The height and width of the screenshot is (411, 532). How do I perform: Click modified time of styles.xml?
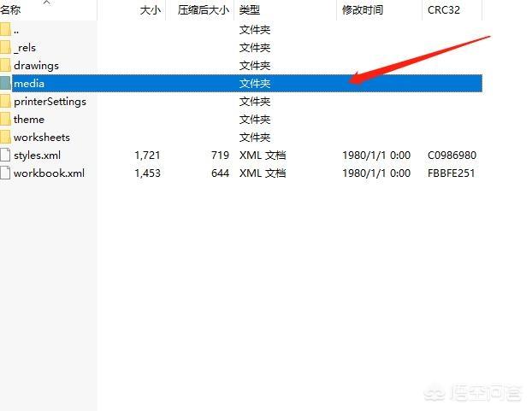point(376,156)
